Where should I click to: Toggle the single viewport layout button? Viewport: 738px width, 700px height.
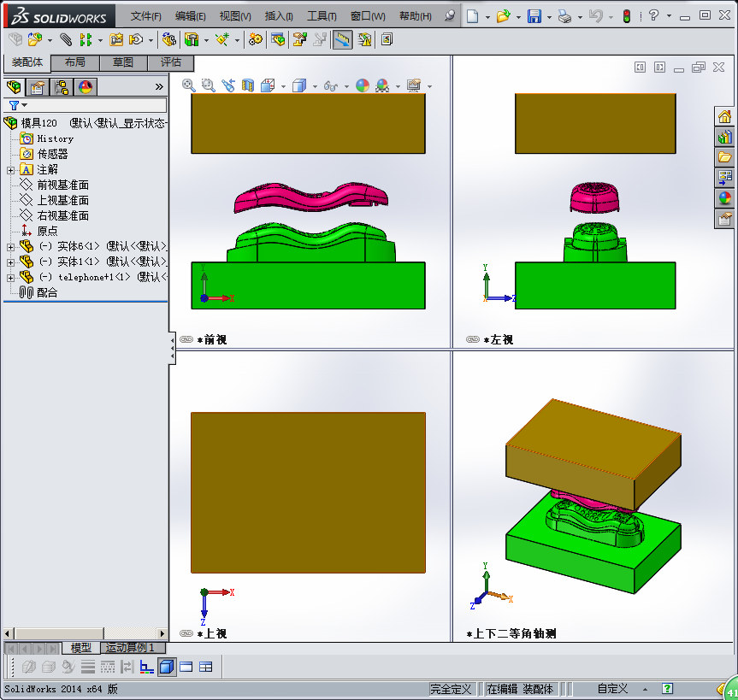coord(186,667)
